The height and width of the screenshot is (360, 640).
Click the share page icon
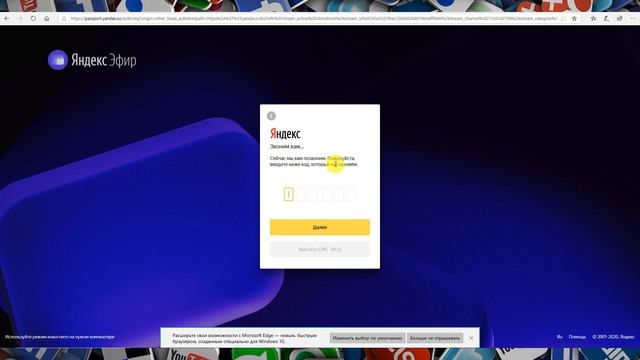[620, 19]
